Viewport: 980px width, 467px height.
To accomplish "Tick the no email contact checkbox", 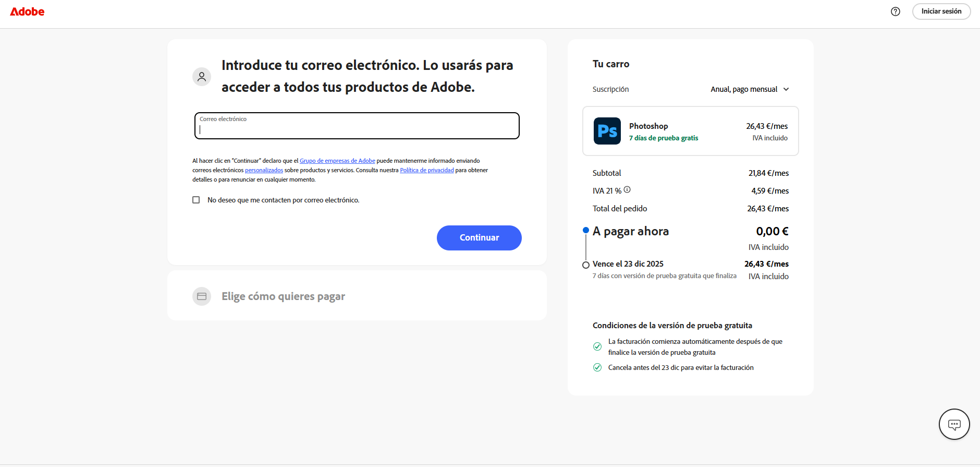I will tap(196, 200).
